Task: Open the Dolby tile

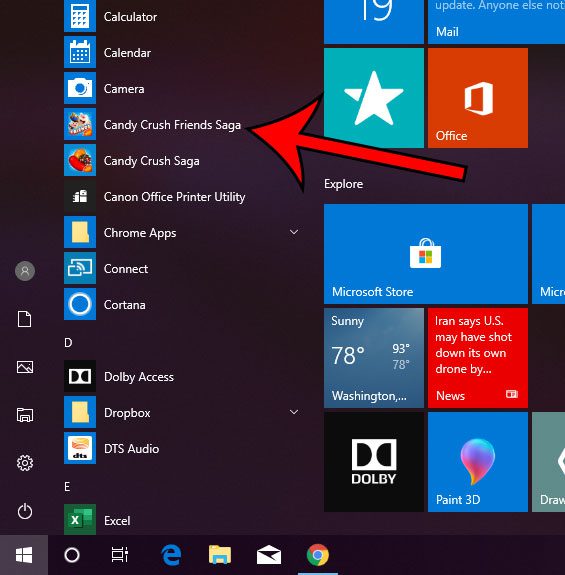Action: pos(374,462)
